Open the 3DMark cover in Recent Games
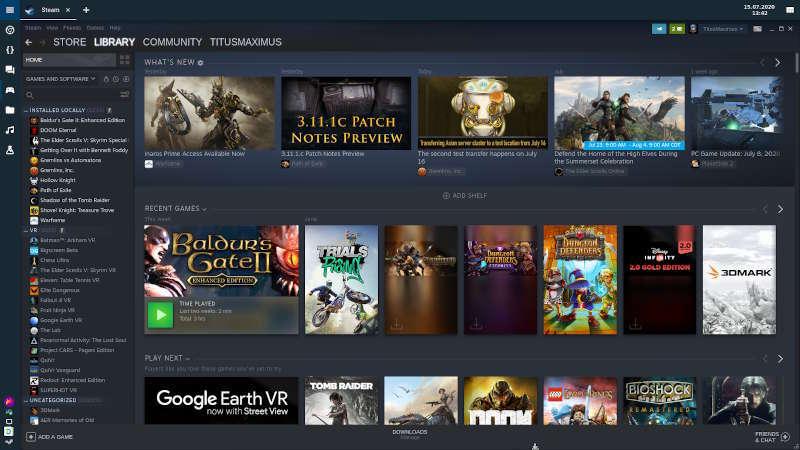800x450 pixels. click(x=739, y=280)
